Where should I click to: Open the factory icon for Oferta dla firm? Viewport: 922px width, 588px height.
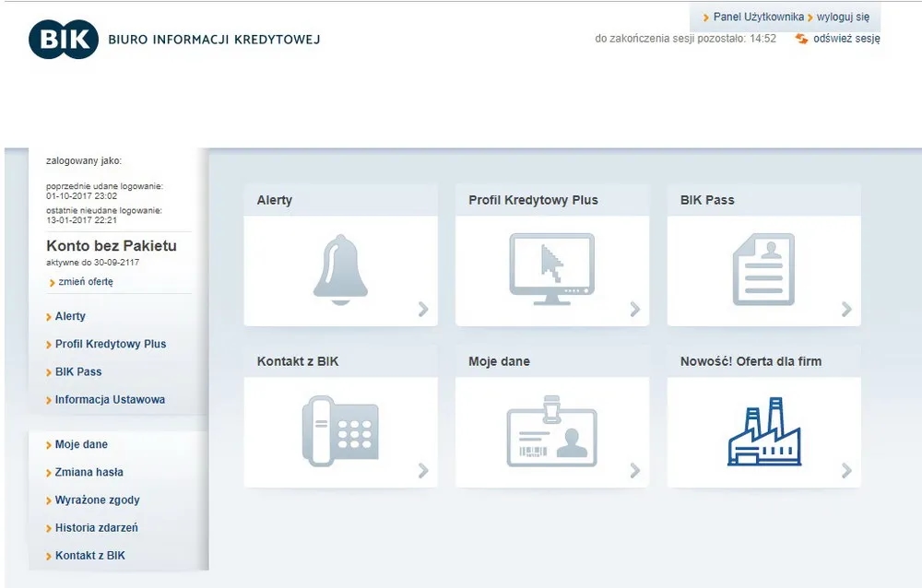(763, 431)
